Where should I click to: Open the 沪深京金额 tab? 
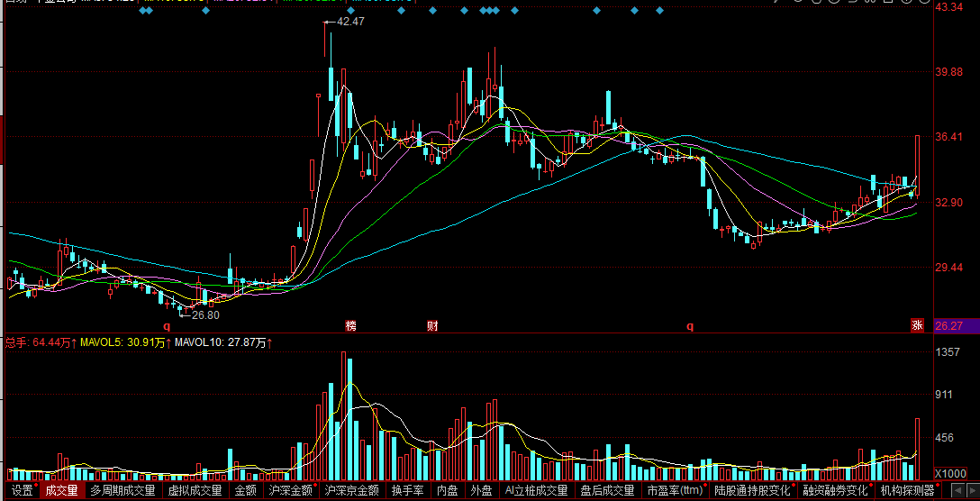click(x=352, y=490)
